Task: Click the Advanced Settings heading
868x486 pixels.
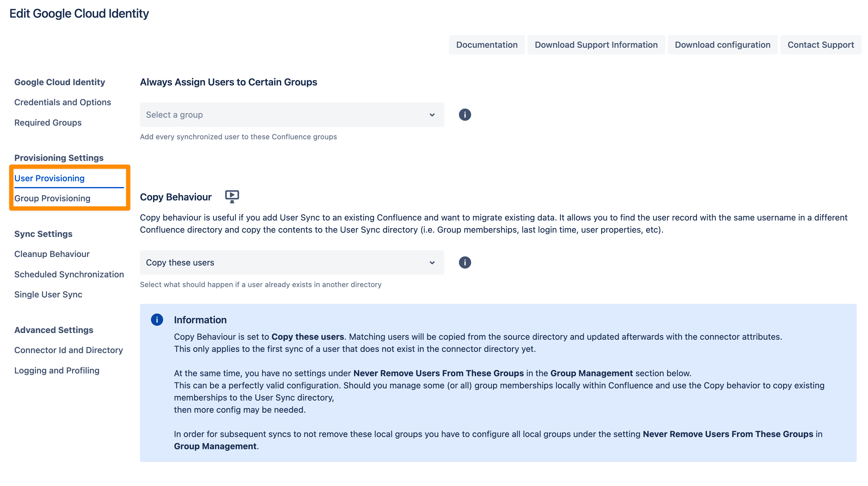Action: (54, 330)
